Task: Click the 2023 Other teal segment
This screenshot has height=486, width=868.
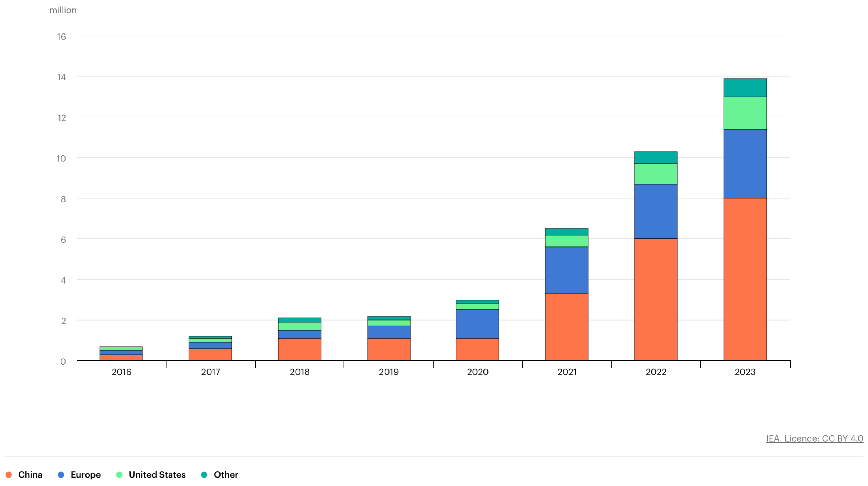Action: point(745,88)
